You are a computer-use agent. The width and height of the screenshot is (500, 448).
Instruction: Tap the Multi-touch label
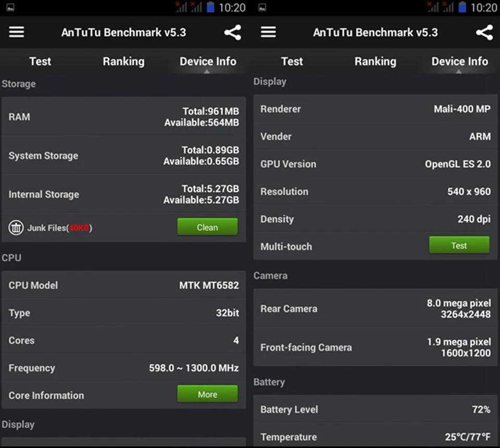[286, 246]
